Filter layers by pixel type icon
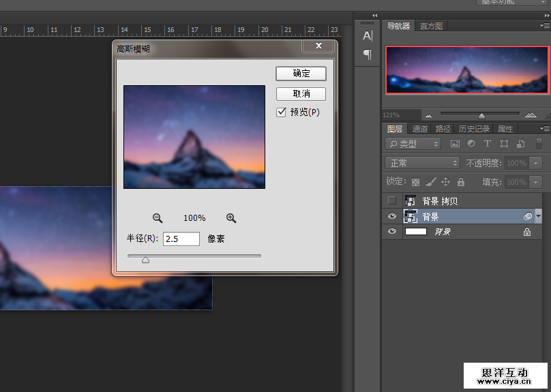The width and height of the screenshot is (551, 392). (455, 144)
